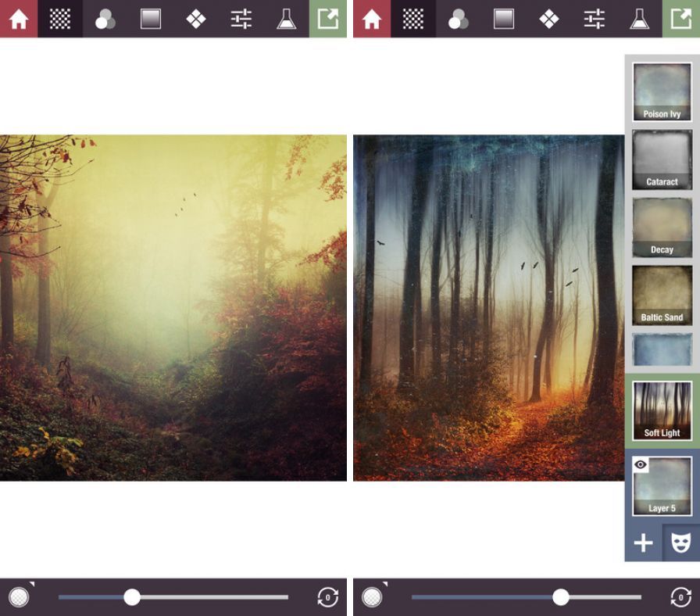The width and height of the screenshot is (700, 616).
Task: Expand the texture circle menu on right screen's bottom bar
Action: tap(373, 597)
